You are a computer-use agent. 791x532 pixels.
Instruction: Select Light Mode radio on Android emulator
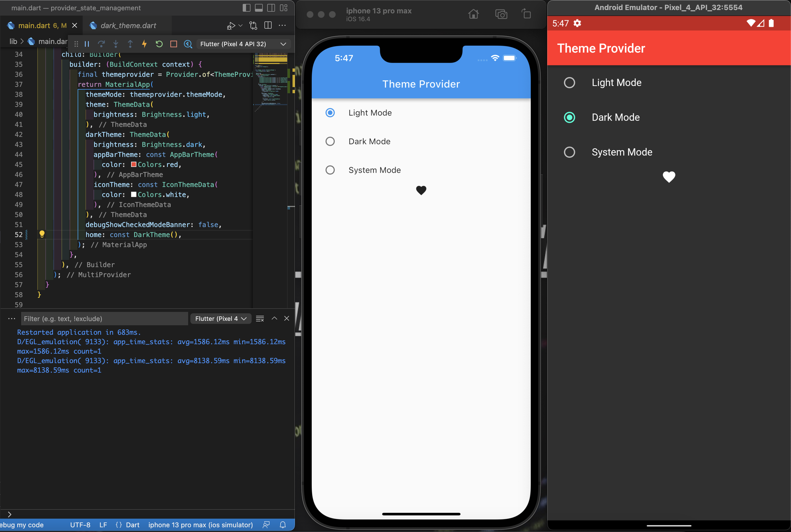[x=569, y=83]
